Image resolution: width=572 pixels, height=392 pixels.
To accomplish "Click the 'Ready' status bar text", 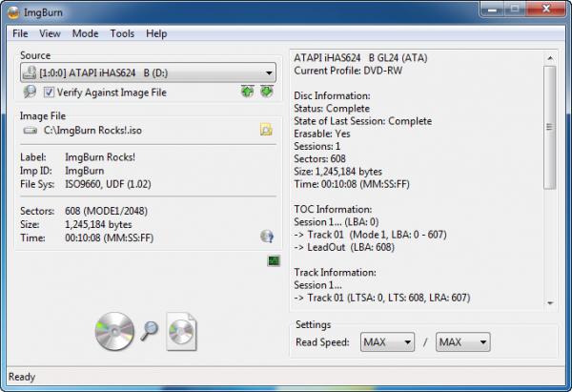I will click(x=22, y=377).
